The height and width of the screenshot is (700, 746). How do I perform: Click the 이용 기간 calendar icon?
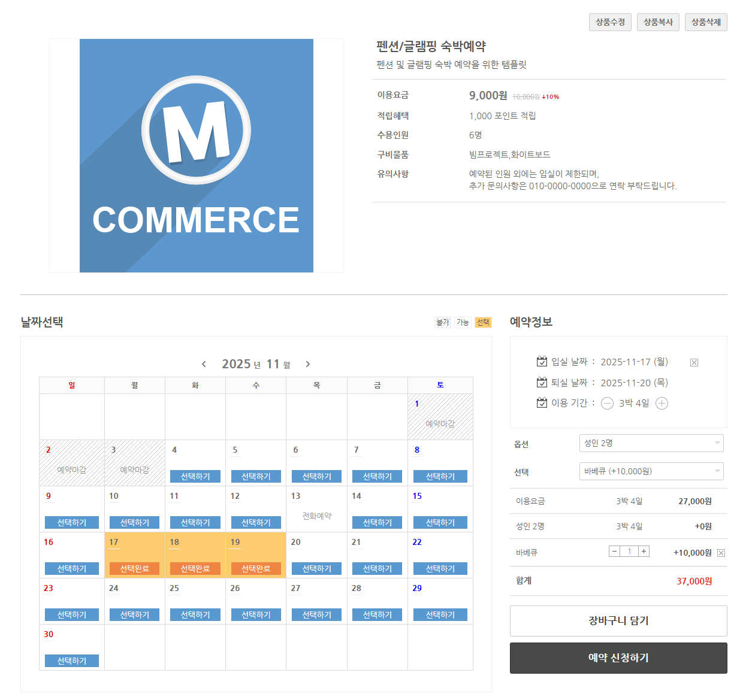541,402
